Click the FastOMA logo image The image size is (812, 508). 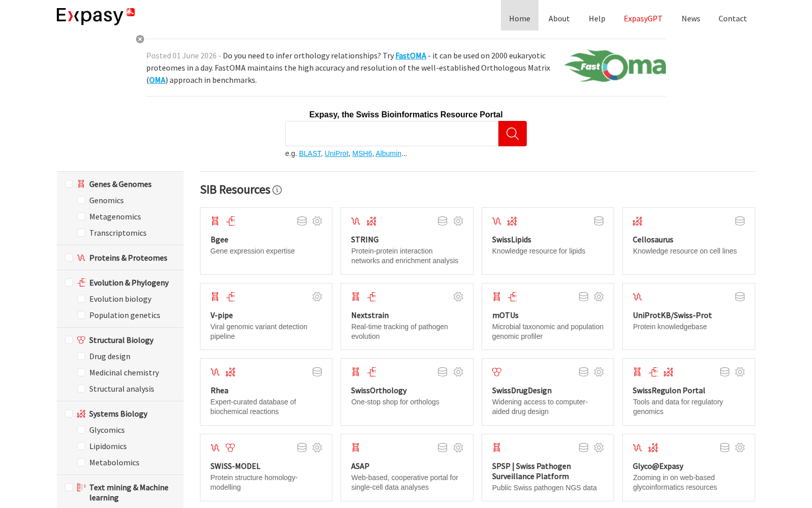point(615,66)
